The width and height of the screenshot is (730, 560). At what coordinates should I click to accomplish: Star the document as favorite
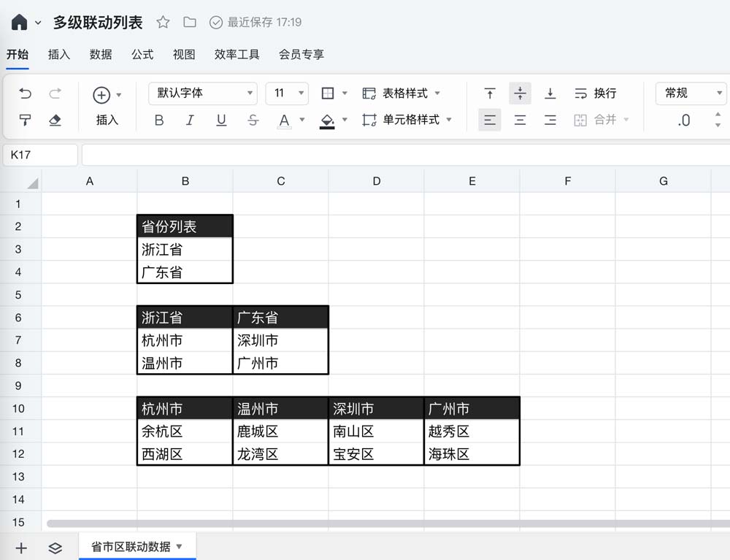[x=163, y=22]
